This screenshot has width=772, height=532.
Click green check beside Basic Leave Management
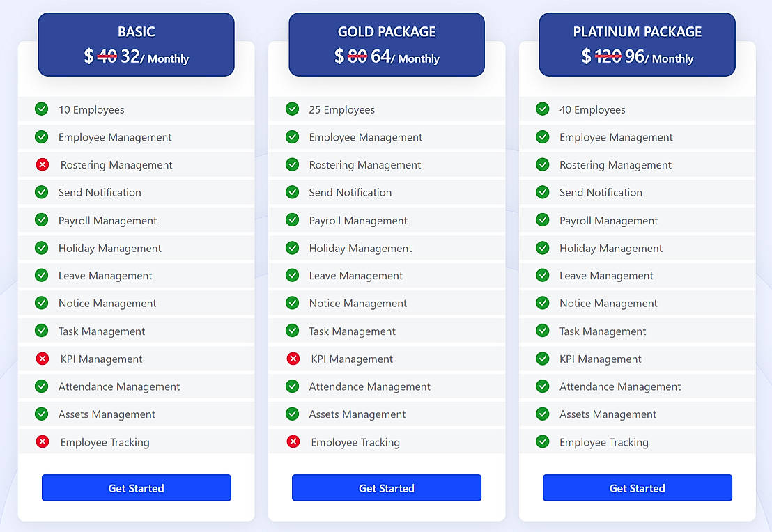42,275
